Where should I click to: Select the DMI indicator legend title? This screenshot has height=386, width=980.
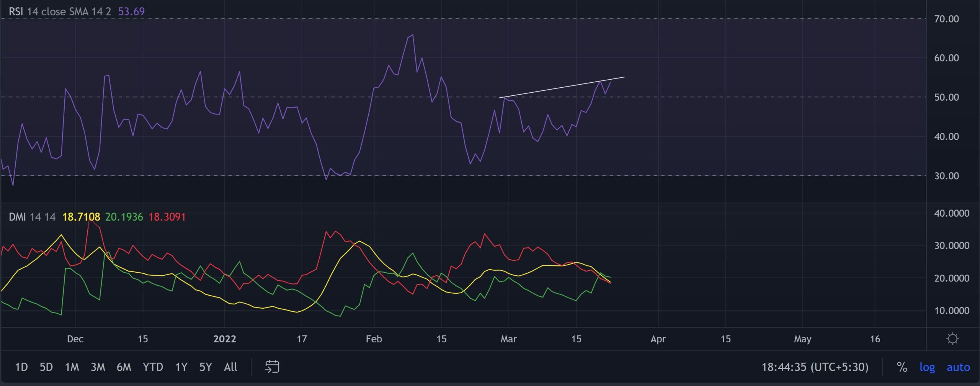17,217
